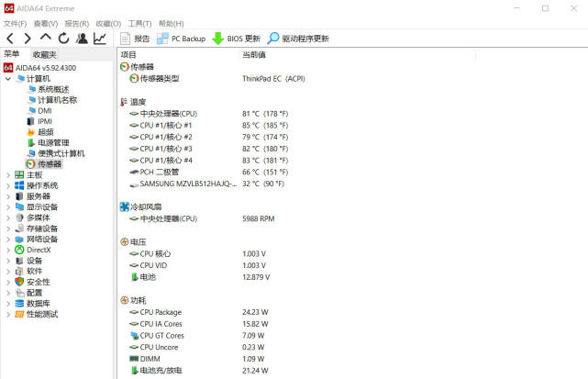Viewport: 588px width, 379px height.
Task: Select CPU #1/核心 #4 row
Action: tap(208, 161)
